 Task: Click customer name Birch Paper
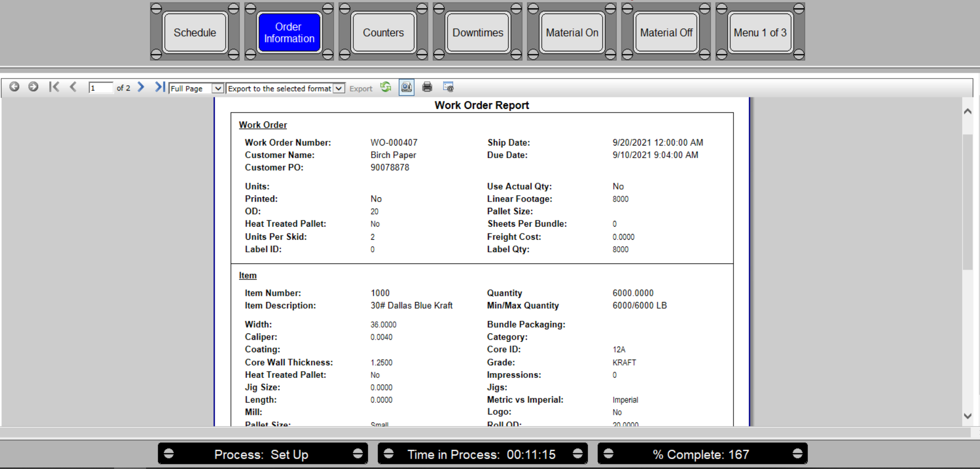coord(393,155)
